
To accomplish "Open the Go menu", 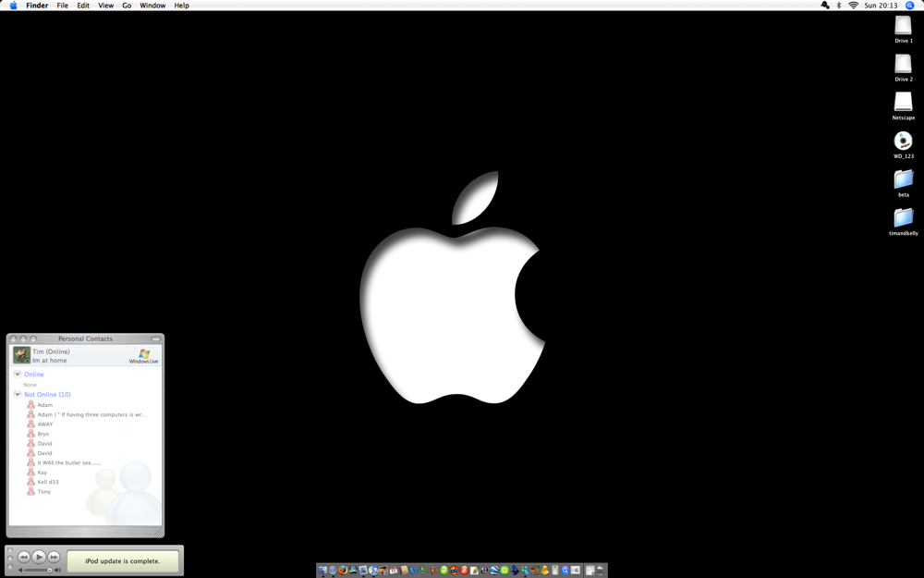I will 127,6.
